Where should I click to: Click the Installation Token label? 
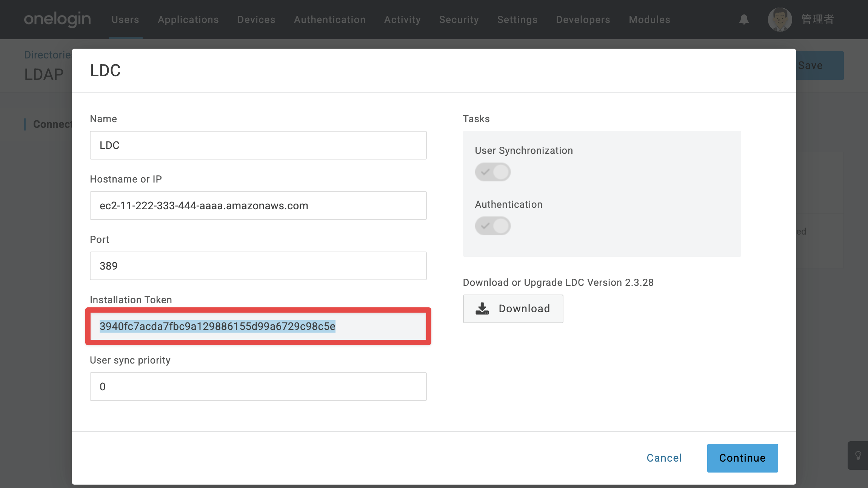pyautogui.click(x=131, y=300)
